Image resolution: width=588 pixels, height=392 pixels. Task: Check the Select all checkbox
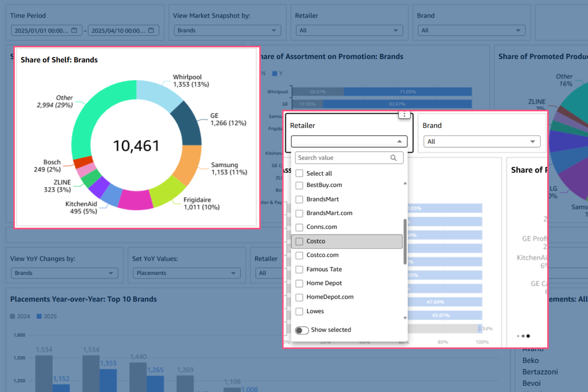(299, 173)
